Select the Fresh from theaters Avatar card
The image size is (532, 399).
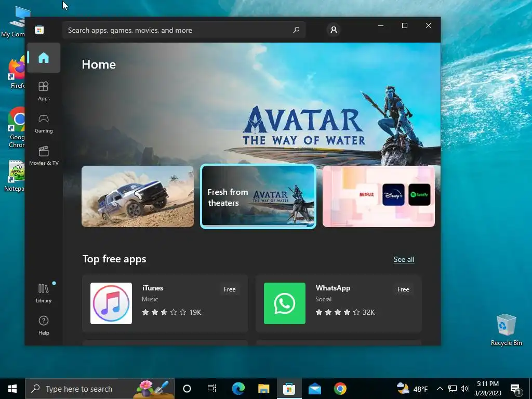(258, 196)
